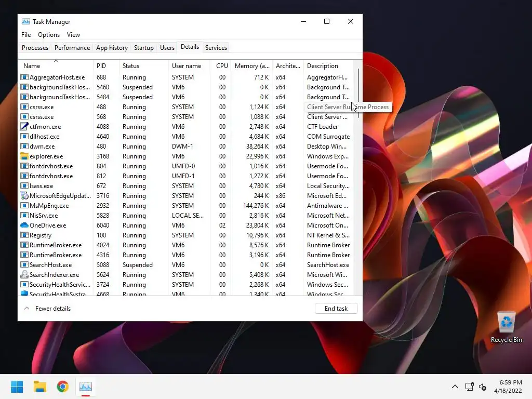Select fontdrvhost.exe row with PID 812
The width and height of the screenshot is (532, 399).
click(187, 176)
